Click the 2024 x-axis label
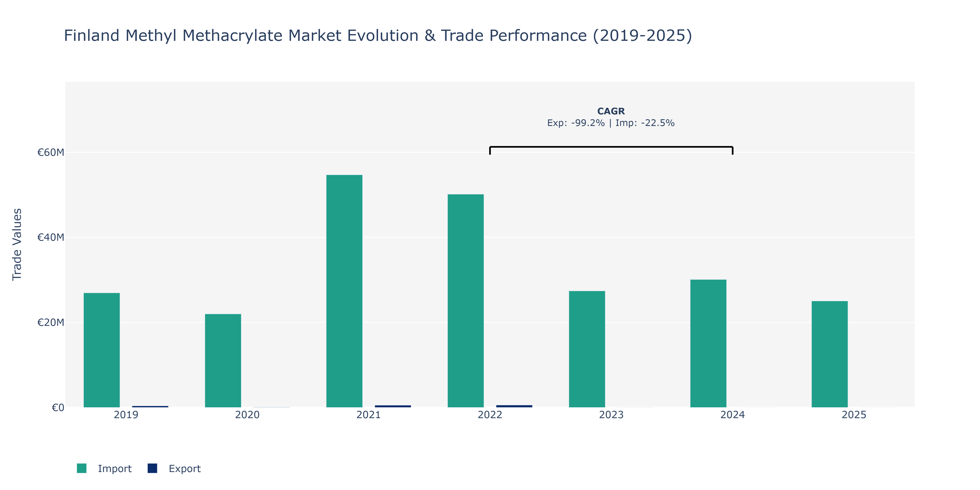The height and width of the screenshot is (490, 980). pos(733,415)
